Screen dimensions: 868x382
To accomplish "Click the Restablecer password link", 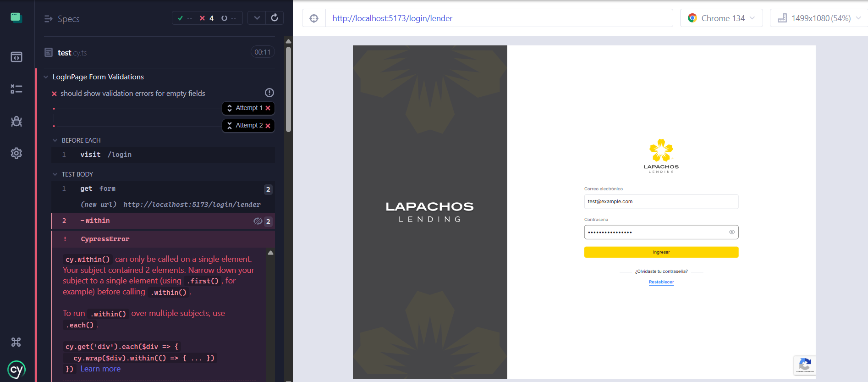I will pyautogui.click(x=661, y=282).
